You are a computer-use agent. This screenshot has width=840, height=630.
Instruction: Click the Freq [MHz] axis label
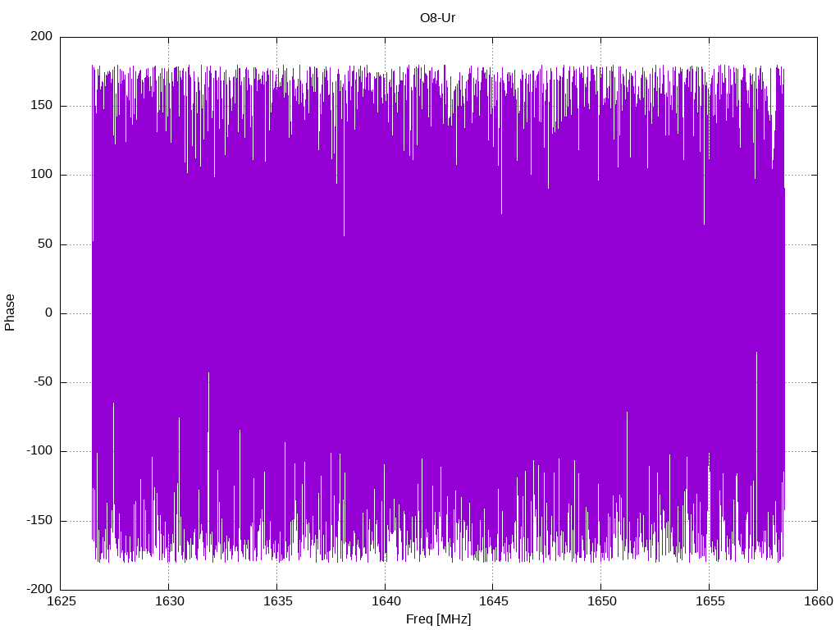click(x=438, y=619)
